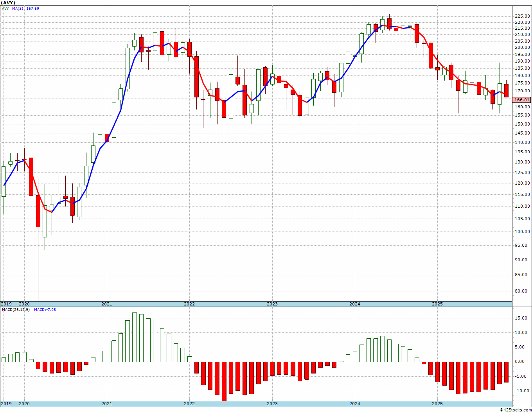The width and height of the screenshot is (532, 413).
Task: Click the 115.00 price axis label
Action: (523, 194)
